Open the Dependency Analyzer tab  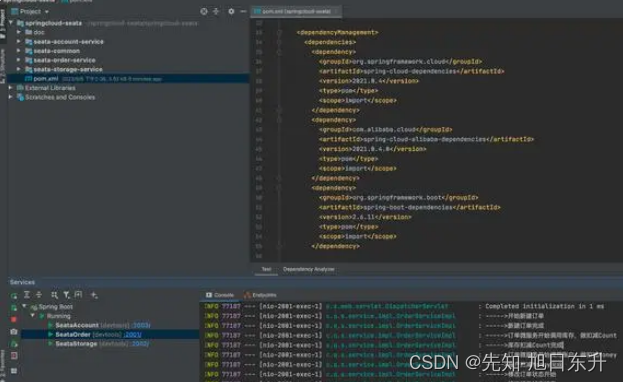[x=309, y=270]
